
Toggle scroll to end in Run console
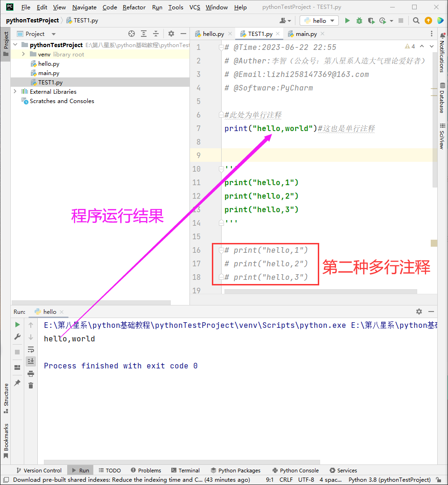(x=31, y=361)
